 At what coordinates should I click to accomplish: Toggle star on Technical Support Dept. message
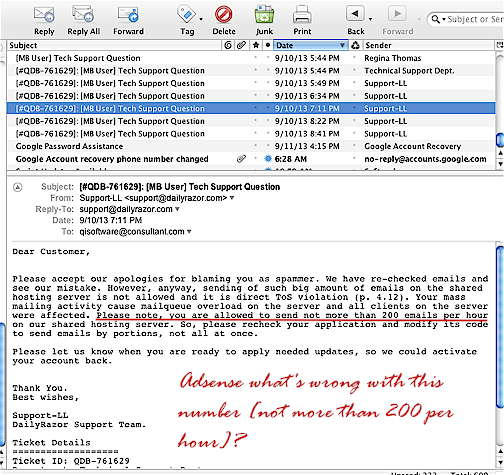pyautogui.click(x=256, y=70)
